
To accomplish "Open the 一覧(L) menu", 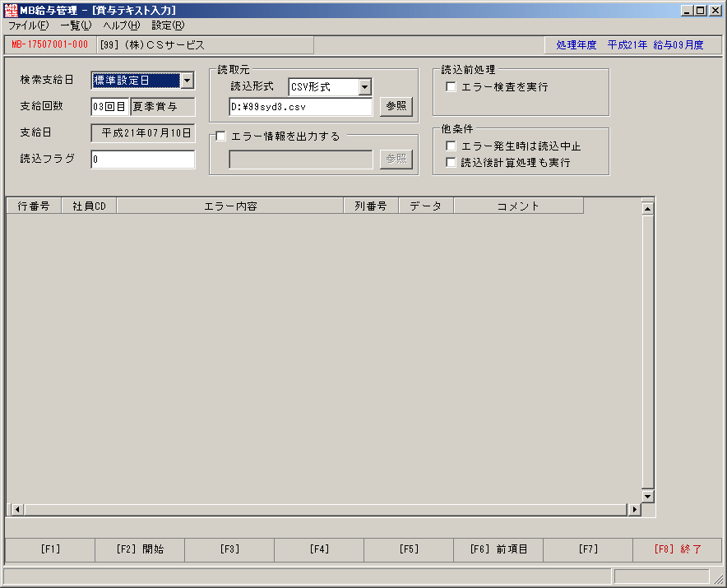I will pyautogui.click(x=76, y=25).
